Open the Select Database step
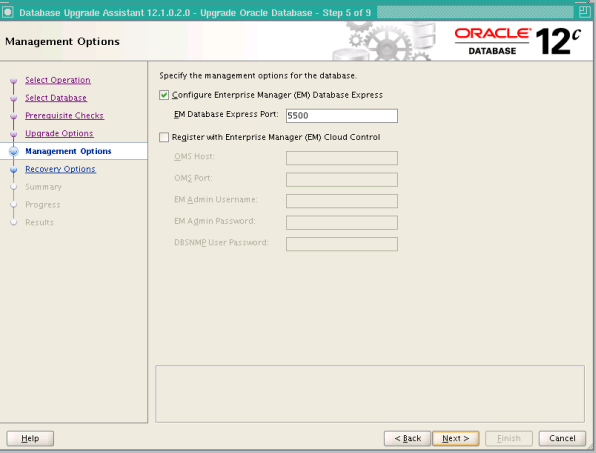This screenshot has width=596, height=453. [56, 98]
